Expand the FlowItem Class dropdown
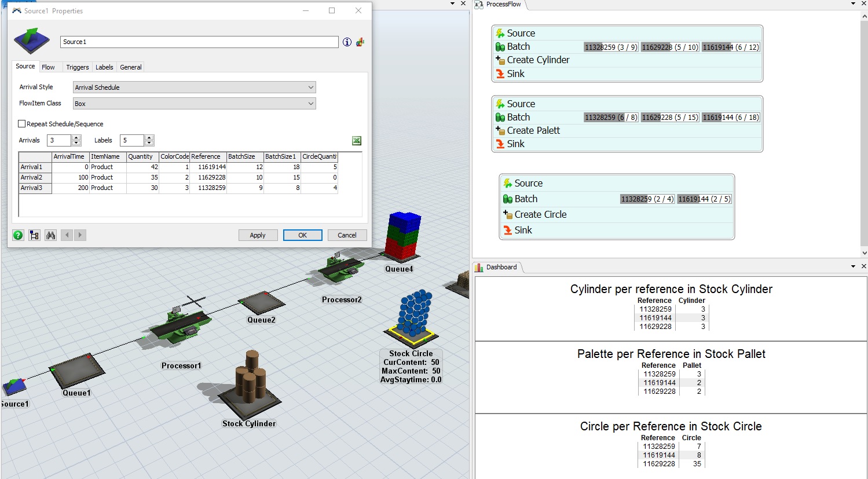 click(195, 104)
